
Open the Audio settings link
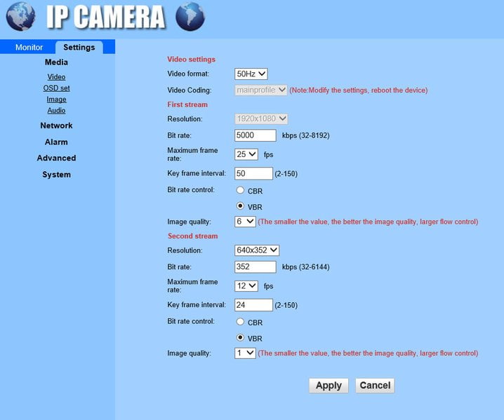[56, 111]
